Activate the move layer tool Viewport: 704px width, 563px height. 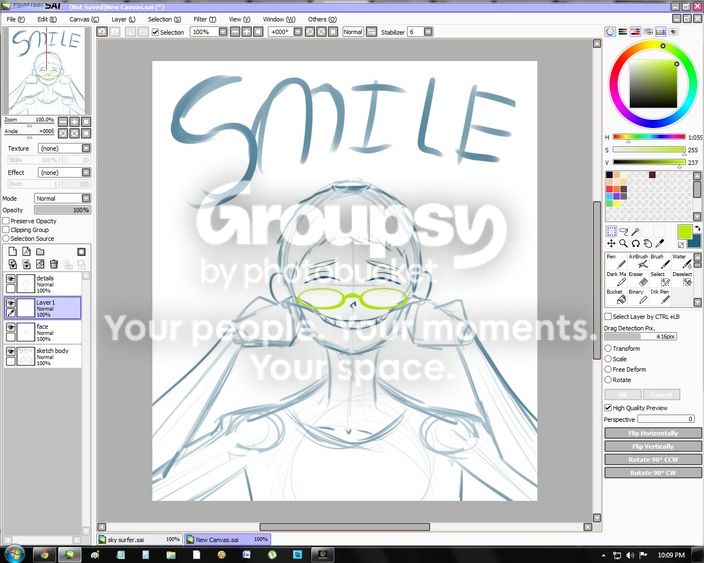click(611, 243)
